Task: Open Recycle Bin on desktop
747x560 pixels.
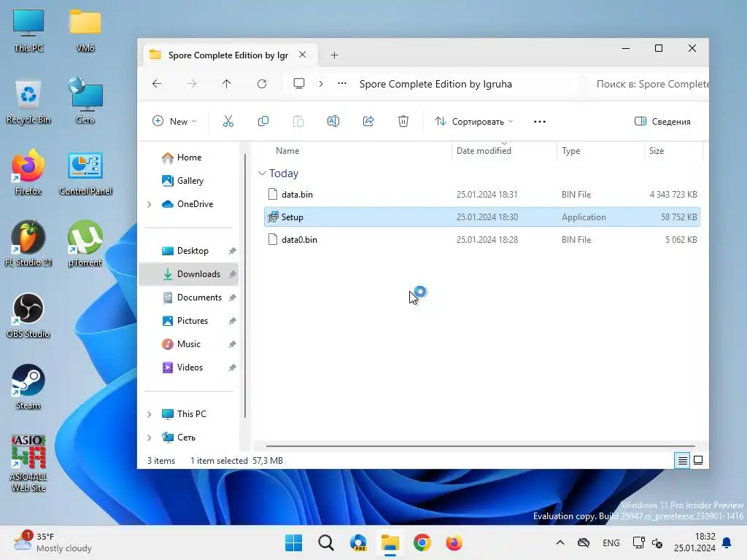Action: [28, 101]
